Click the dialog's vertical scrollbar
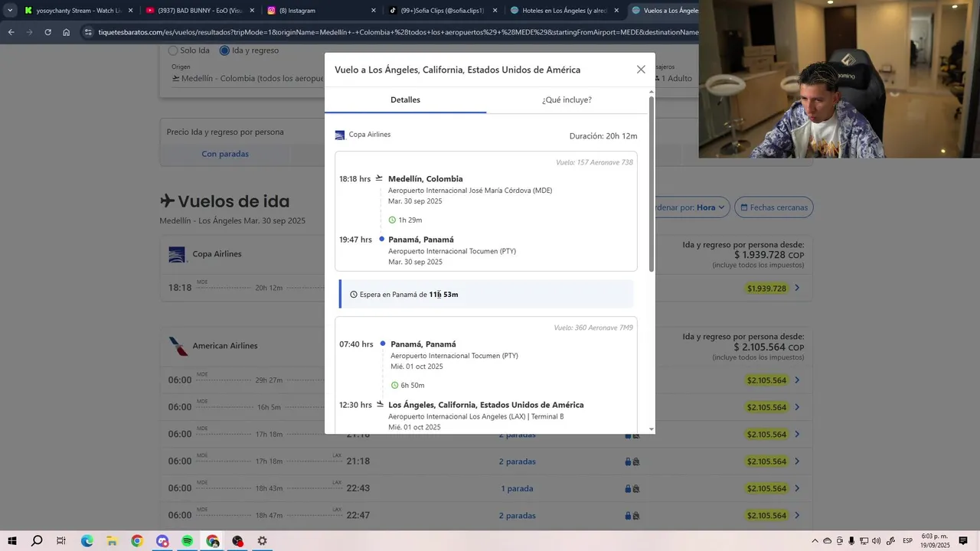Viewport: 980px width, 551px height. pos(652,184)
